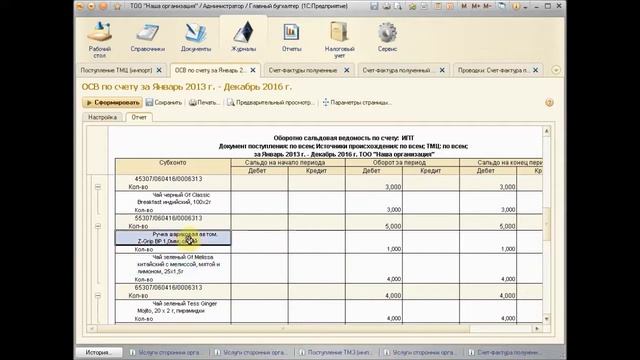Click the report help question mark icon
Screen dimensions: 640x360
(549, 102)
